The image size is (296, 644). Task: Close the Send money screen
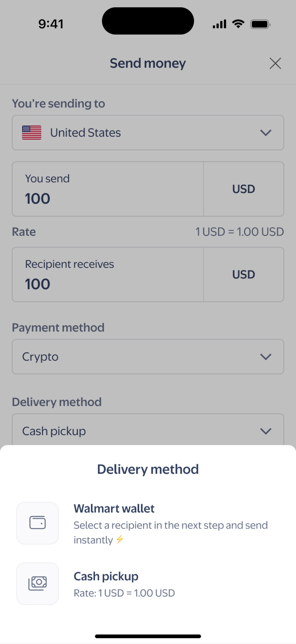[x=275, y=63]
